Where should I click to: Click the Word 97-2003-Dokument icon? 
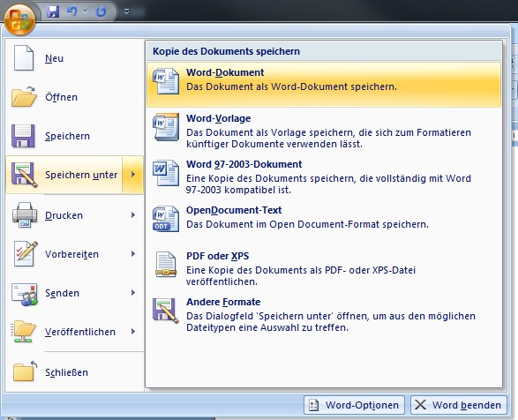[166, 173]
